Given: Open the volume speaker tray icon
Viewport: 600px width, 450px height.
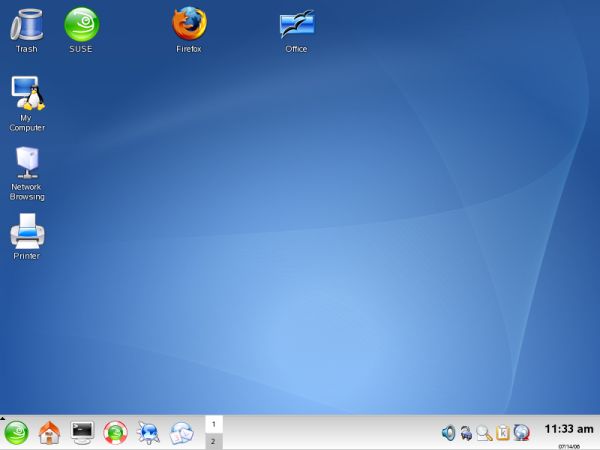Looking at the screenshot, I should point(448,433).
